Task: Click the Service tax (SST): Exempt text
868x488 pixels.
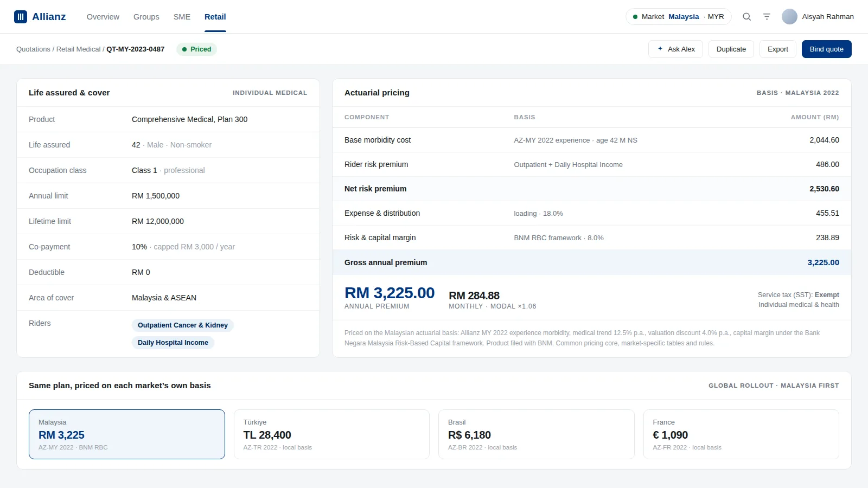Action: 799,295
